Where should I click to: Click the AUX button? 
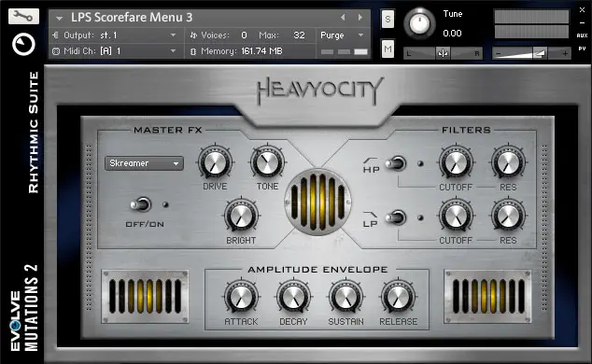click(x=582, y=35)
